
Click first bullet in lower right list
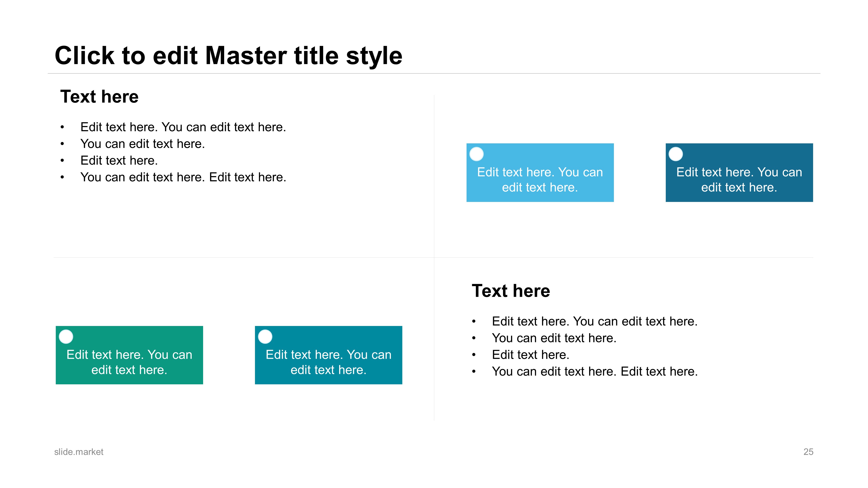[595, 322]
